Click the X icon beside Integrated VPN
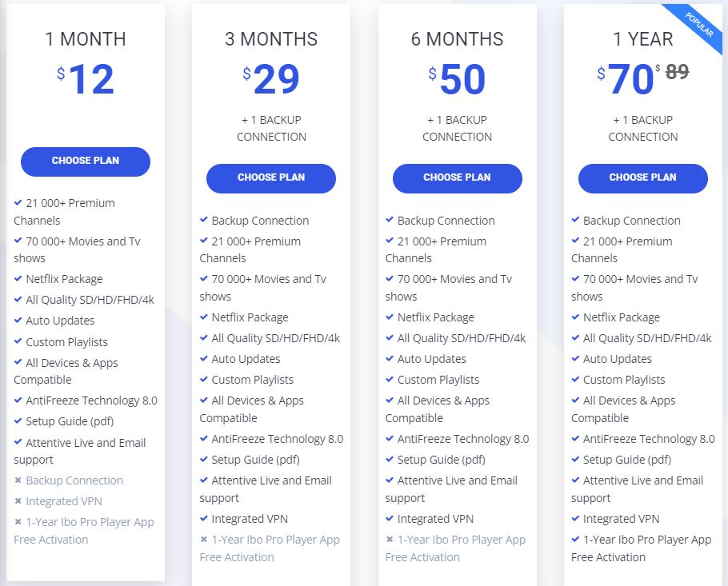The width and height of the screenshot is (728, 586). [x=18, y=500]
